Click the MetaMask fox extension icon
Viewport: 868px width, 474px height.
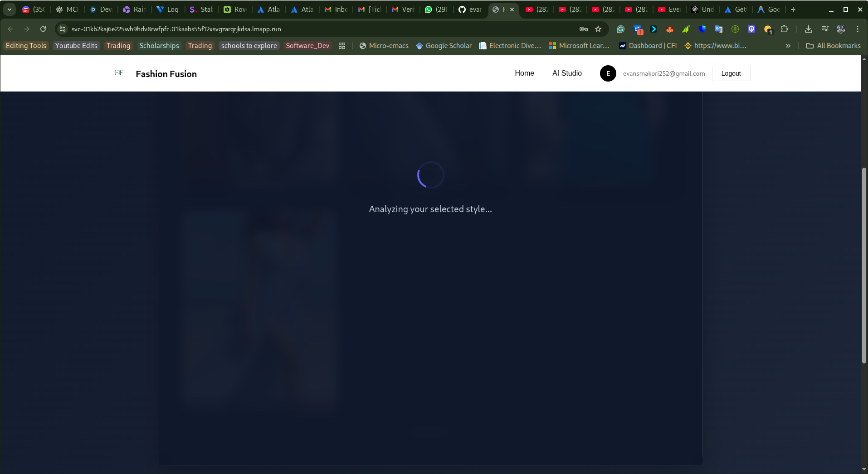670,29
